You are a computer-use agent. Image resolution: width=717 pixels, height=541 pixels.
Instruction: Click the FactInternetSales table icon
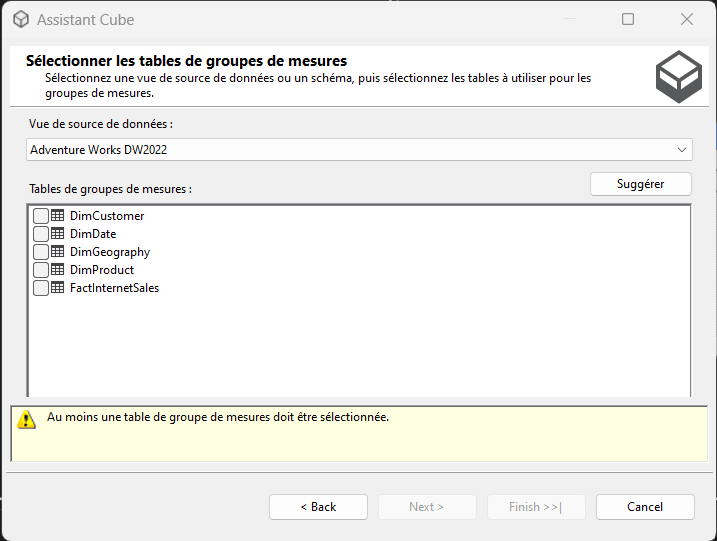[x=58, y=287]
